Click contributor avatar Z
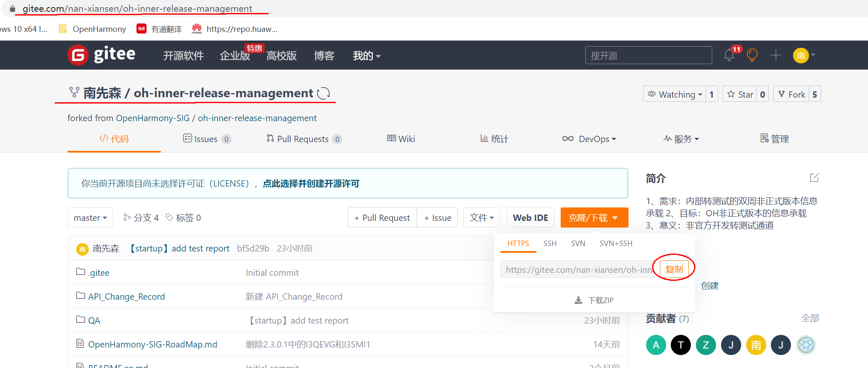The width and height of the screenshot is (868, 368). click(706, 345)
